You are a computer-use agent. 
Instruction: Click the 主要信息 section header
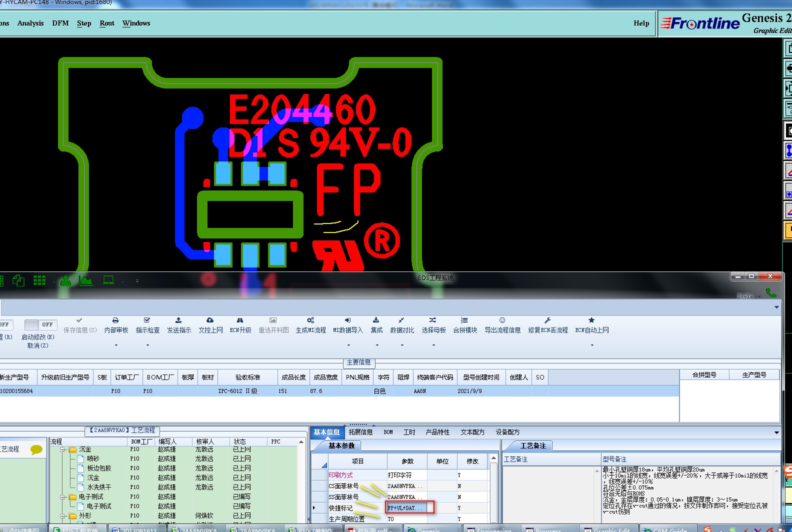(x=359, y=362)
